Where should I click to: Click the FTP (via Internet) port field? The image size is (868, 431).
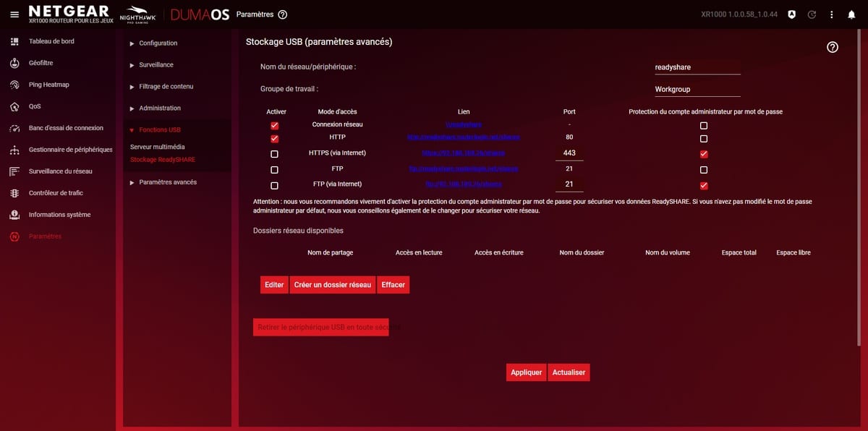click(569, 184)
